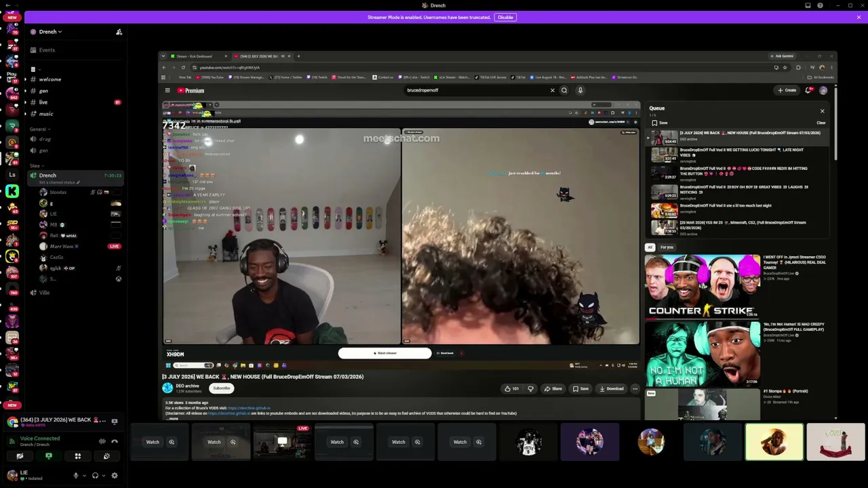Toggle Discord microphone mute
Viewport: 868px width, 488px height.
tap(76, 476)
